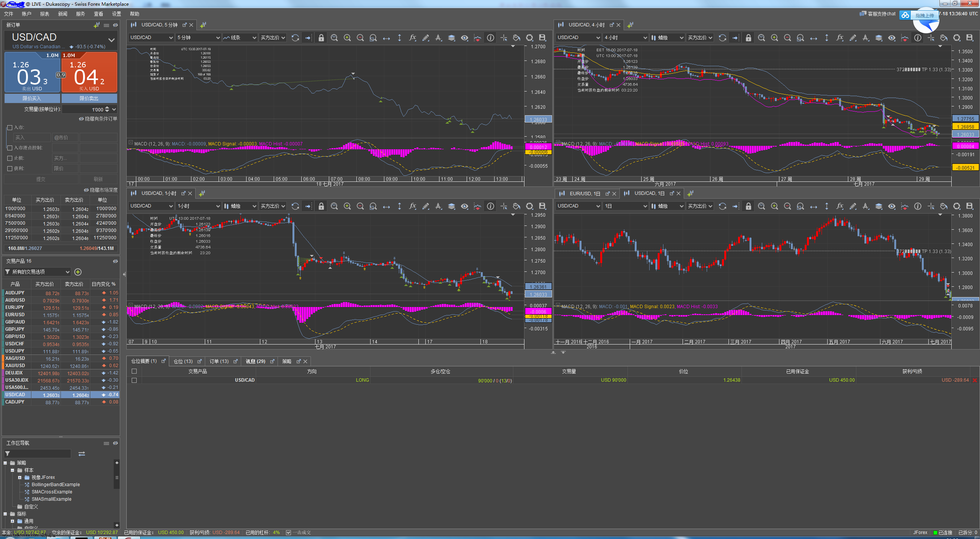Click 隐藏市场深度 link
Image resolution: width=980 pixels, height=539 pixels.
pyautogui.click(x=101, y=190)
